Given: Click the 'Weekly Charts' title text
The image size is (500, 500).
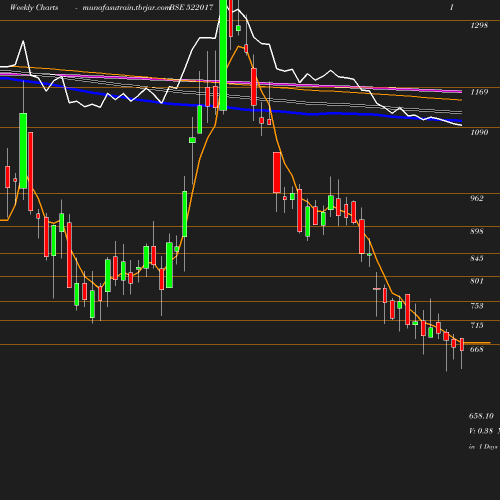Looking at the screenshot, I should [34, 7].
